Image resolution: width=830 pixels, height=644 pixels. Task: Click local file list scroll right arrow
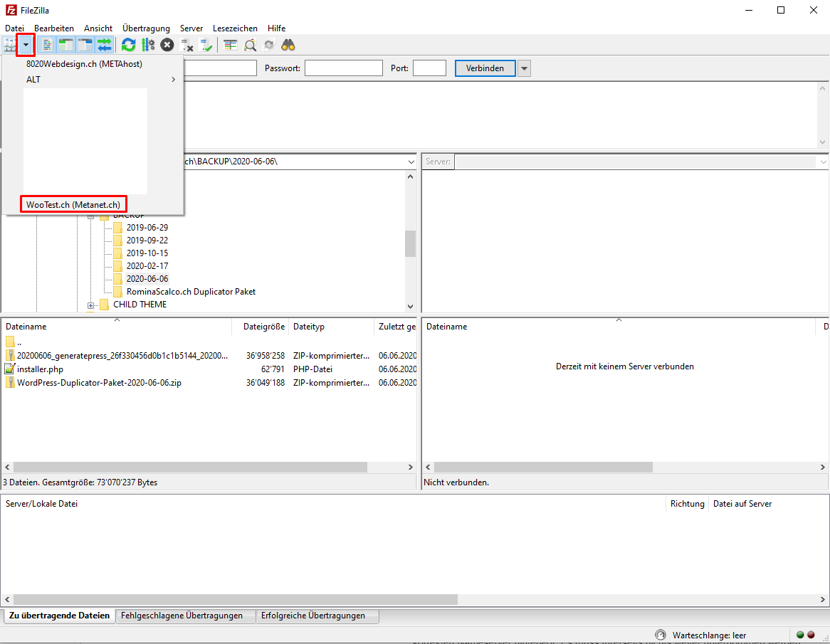[x=410, y=468]
